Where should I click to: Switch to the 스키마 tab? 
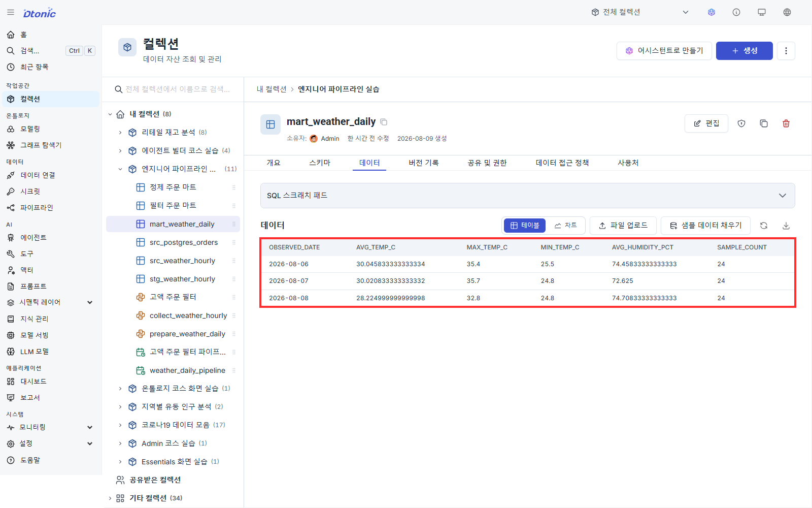tap(320, 163)
